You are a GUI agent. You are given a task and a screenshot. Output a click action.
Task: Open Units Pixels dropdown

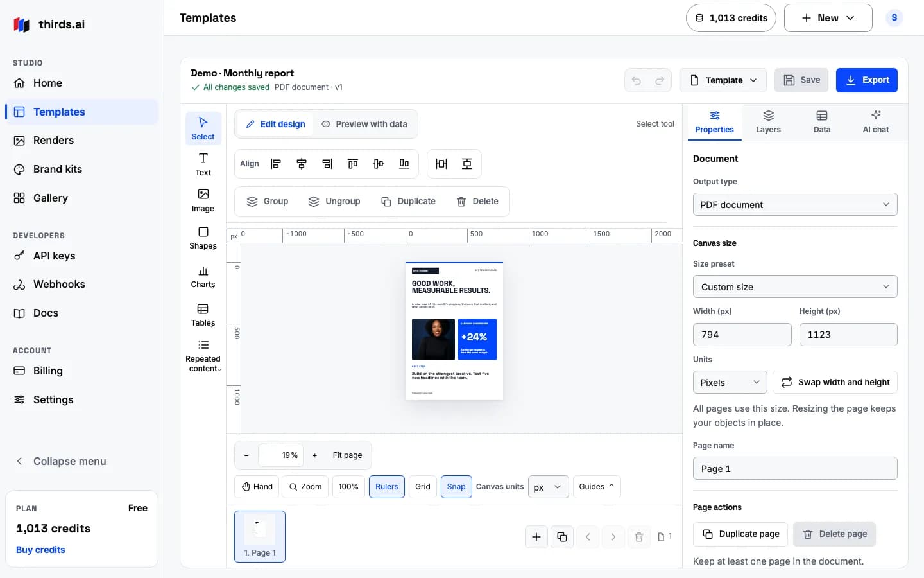click(730, 382)
